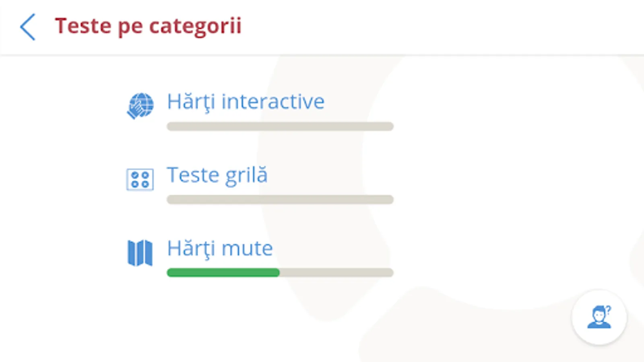The width and height of the screenshot is (644, 362).
Task: Open the help assistant person icon
Action: pos(599,317)
